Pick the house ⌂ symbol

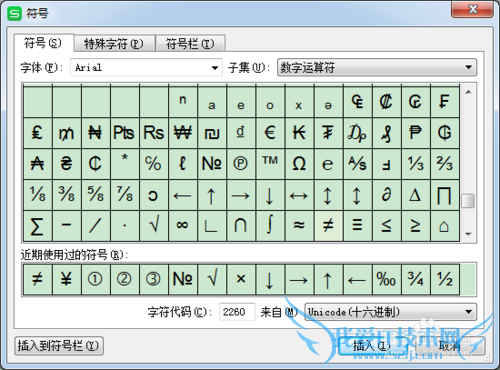(x=445, y=226)
